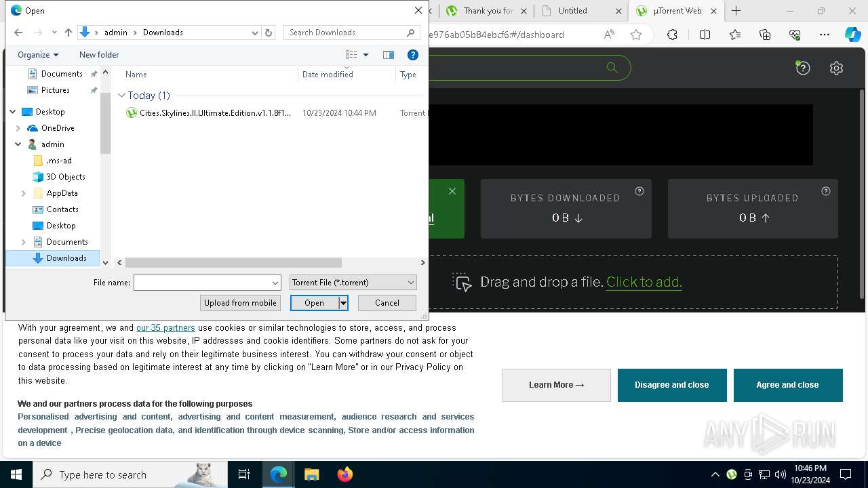Go up one folder level in the Open dialog
This screenshot has width=868, height=488.
pos(68,33)
